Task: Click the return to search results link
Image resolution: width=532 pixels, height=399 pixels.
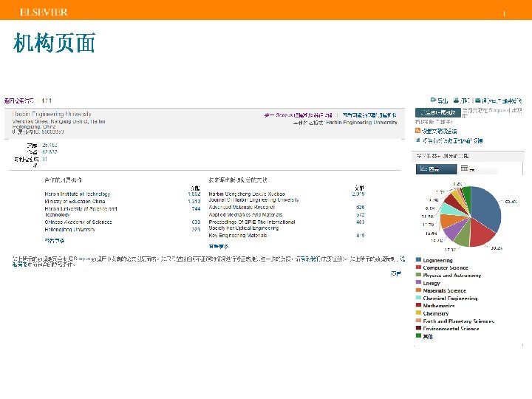Action: click(18, 100)
